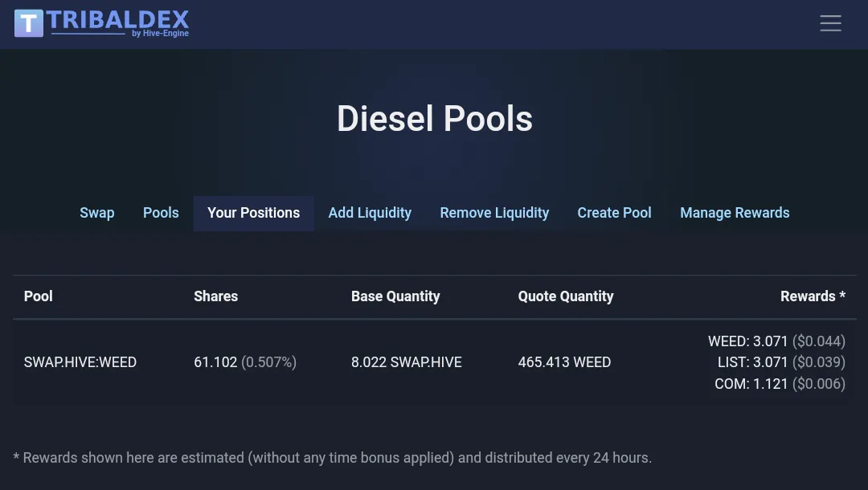Open the Remove Liquidity tab
The width and height of the screenshot is (868, 490).
pyautogui.click(x=494, y=213)
